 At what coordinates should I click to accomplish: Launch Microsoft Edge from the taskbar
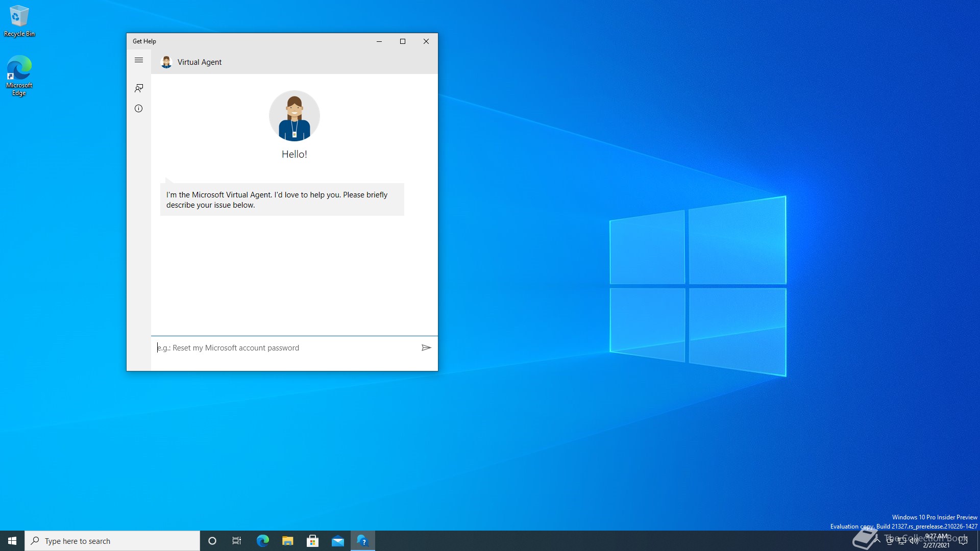(x=262, y=541)
